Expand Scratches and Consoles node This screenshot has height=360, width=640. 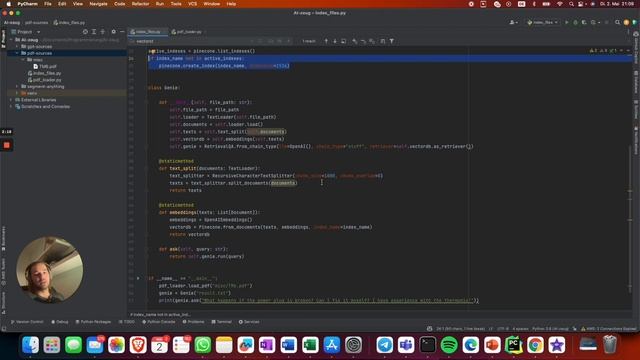pyautogui.click(x=11, y=107)
